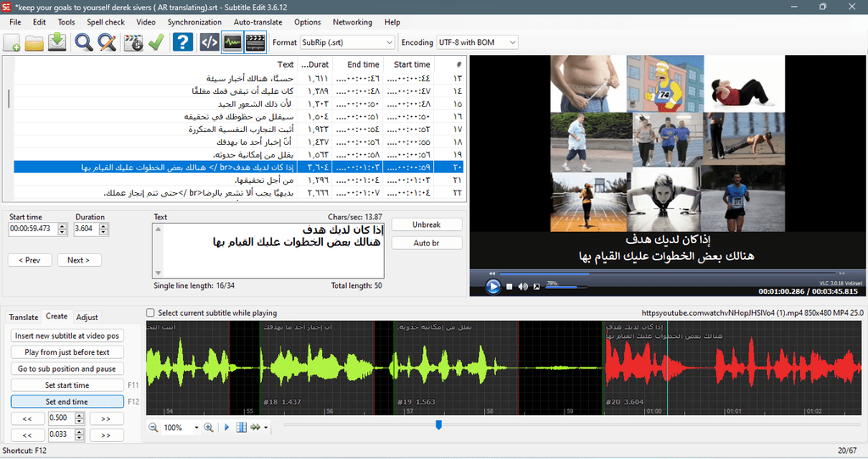Click the Save subtitle download icon
868x459 pixels.
pyautogui.click(x=57, y=42)
